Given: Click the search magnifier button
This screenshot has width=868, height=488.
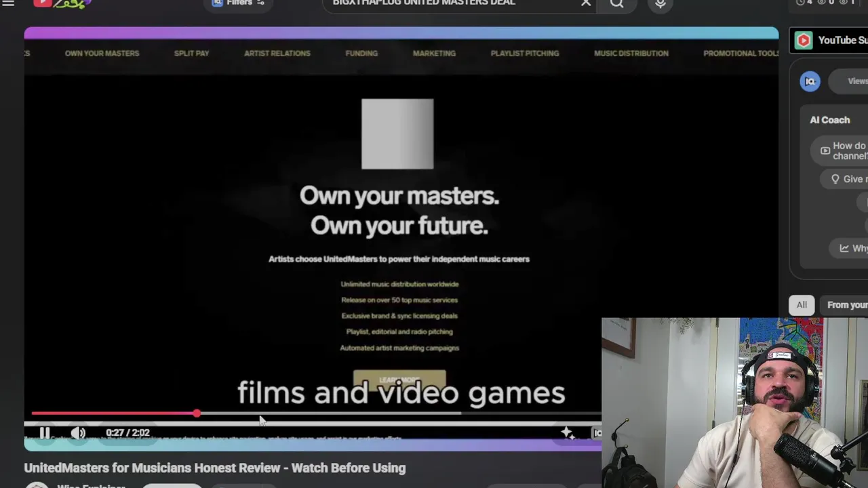Looking at the screenshot, I should (x=616, y=4).
